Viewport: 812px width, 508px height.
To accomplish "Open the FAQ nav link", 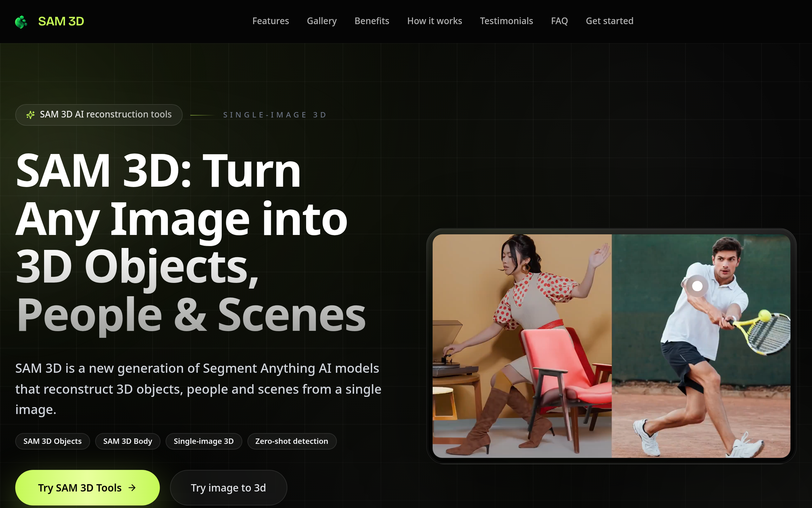I will tap(559, 21).
